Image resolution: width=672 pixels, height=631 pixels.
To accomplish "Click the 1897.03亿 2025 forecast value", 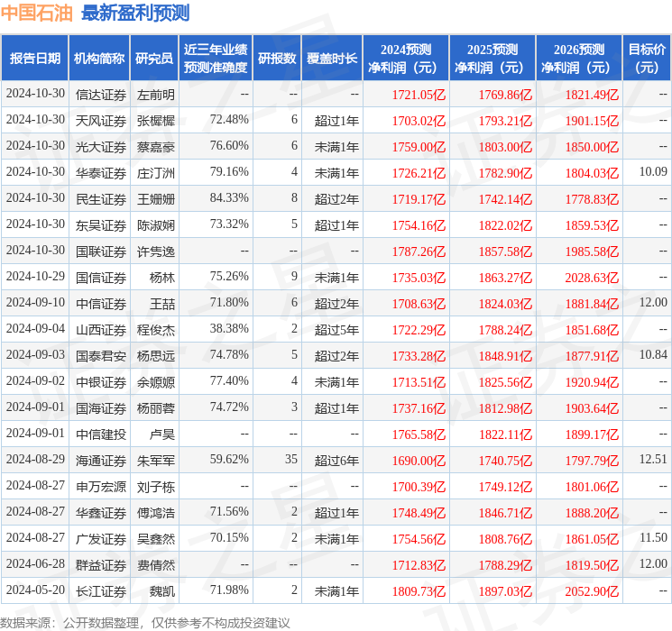I will (505, 591).
